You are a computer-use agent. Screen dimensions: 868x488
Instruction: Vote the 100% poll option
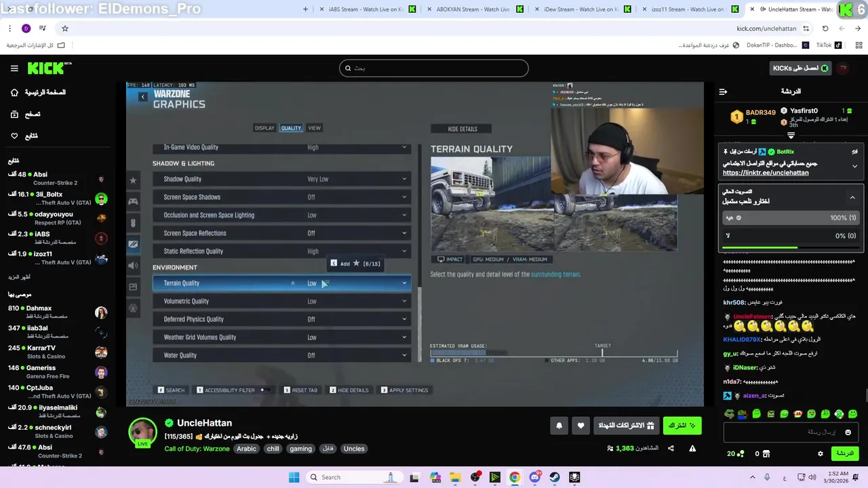tap(791, 218)
